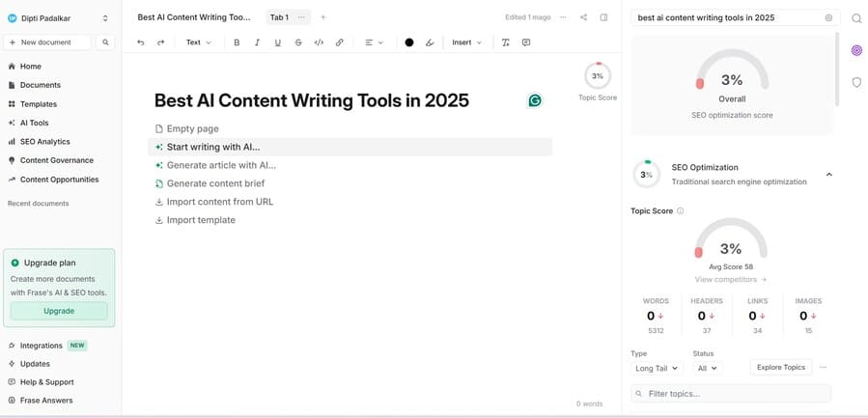The height and width of the screenshot is (418, 868).
Task: Toggle italic formatting
Action: tap(257, 42)
